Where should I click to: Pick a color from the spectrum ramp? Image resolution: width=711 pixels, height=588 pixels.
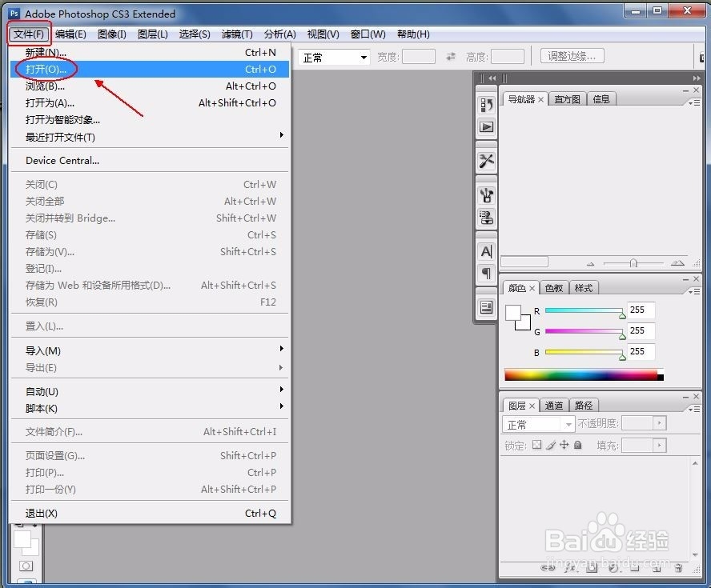tap(584, 373)
